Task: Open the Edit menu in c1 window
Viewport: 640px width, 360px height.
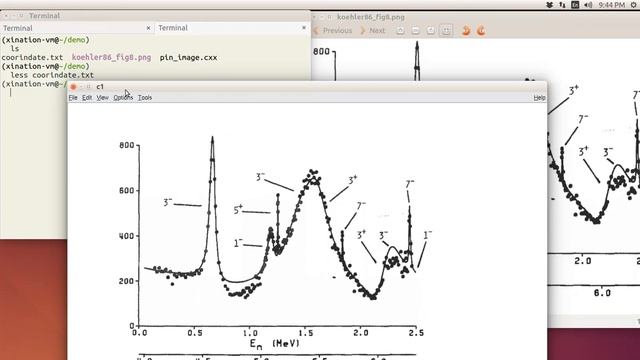Action: 87,98
